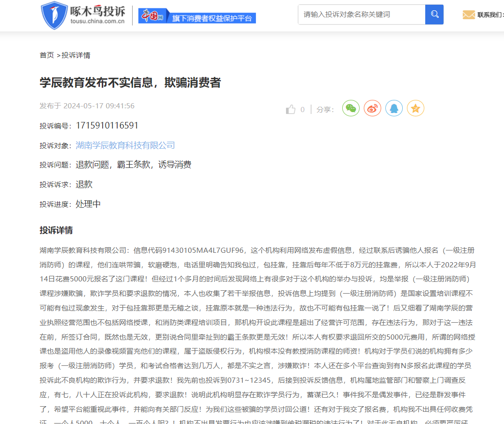Go to 首页 in the breadcrumb

pos(46,55)
